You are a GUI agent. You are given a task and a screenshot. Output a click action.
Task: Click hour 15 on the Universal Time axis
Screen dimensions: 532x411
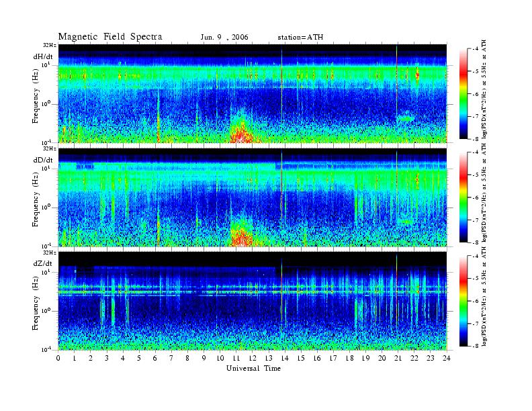point(301,358)
